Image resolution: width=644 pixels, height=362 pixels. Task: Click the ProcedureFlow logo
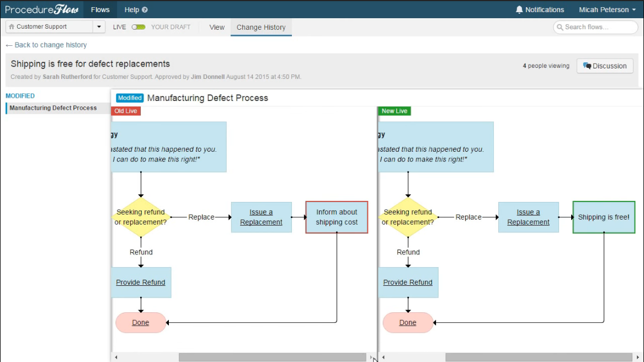(41, 9)
